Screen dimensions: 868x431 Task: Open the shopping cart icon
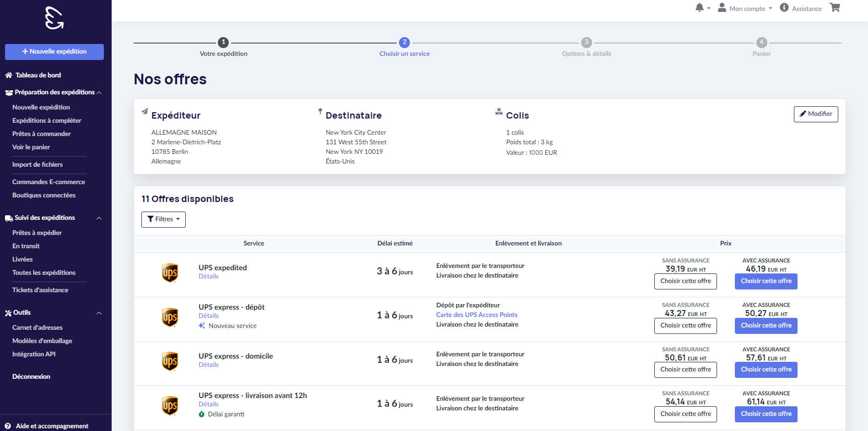click(x=835, y=8)
